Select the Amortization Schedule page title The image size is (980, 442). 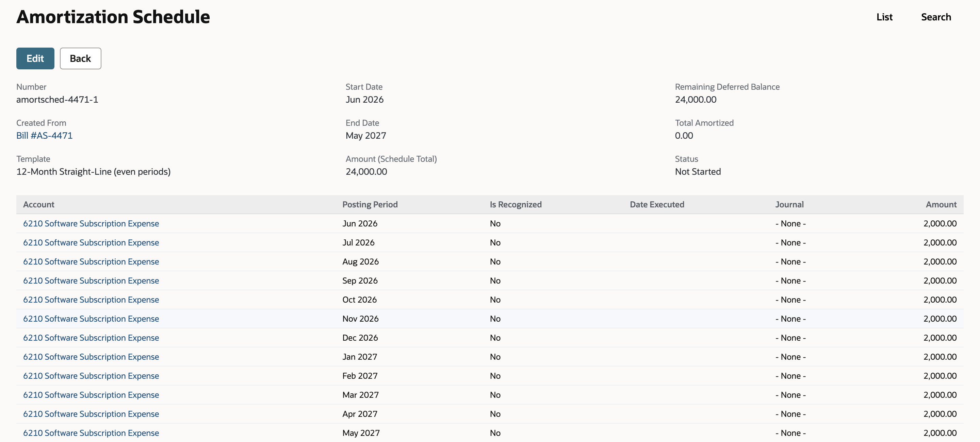coord(113,17)
